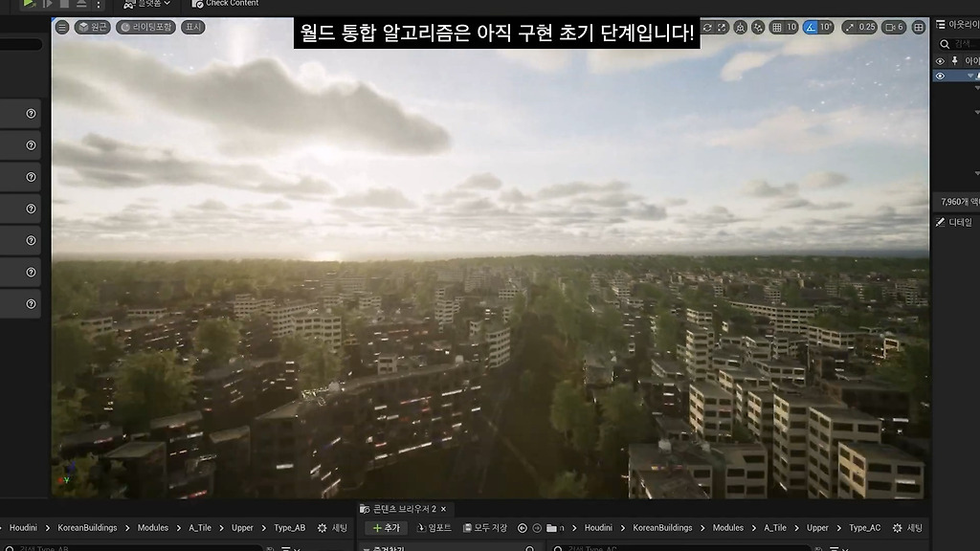Click the Eject button in play toolbar
The width and height of the screenshot is (980, 551).
[x=81, y=3]
